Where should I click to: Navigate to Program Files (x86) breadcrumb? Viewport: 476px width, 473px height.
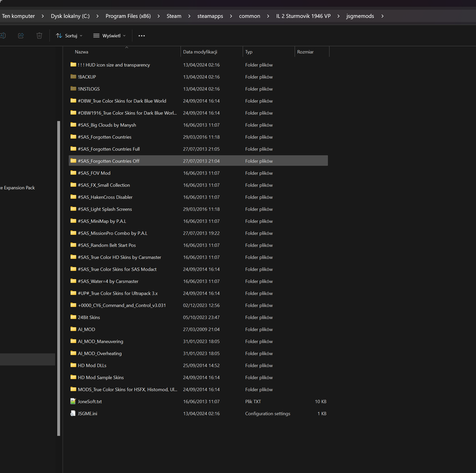128,16
